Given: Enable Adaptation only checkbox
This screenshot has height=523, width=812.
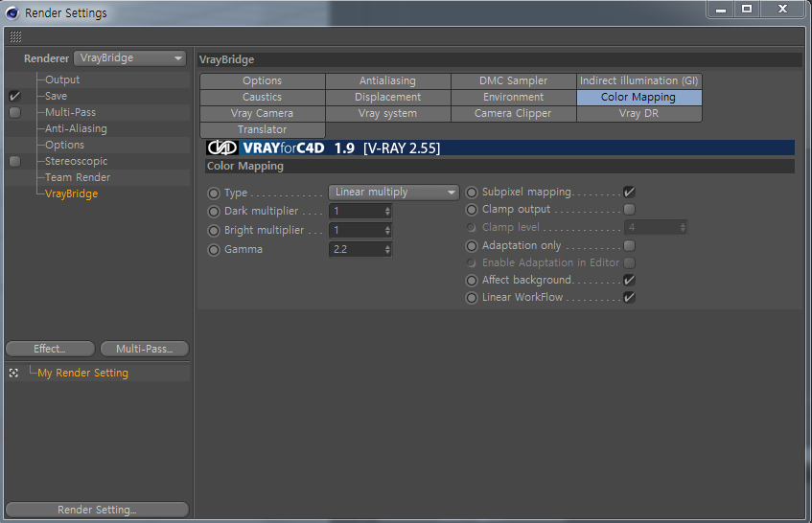Looking at the screenshot, I should 629,245.
